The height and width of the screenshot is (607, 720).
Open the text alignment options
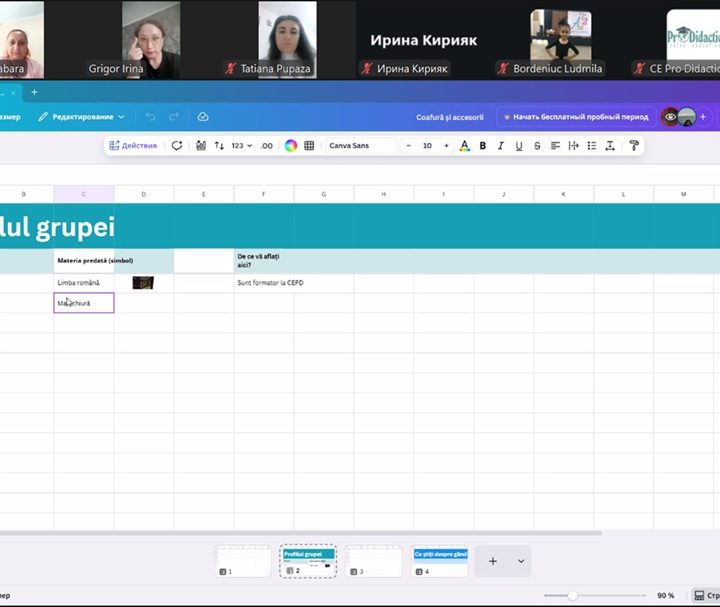click(555, 146)
